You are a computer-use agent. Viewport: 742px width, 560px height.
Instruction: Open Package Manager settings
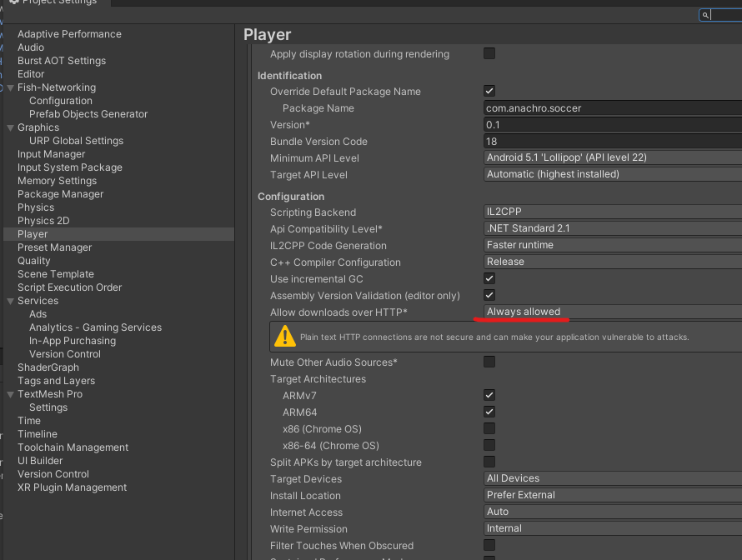[x=60, y=194]
